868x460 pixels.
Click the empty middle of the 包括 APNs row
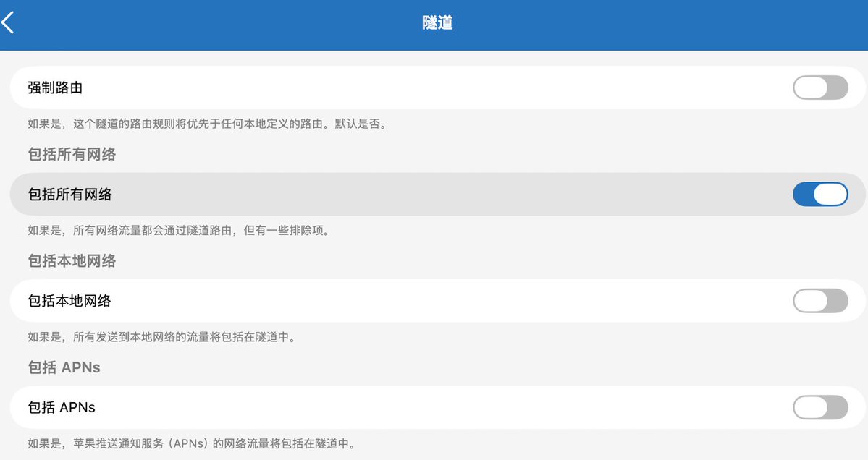437,407
